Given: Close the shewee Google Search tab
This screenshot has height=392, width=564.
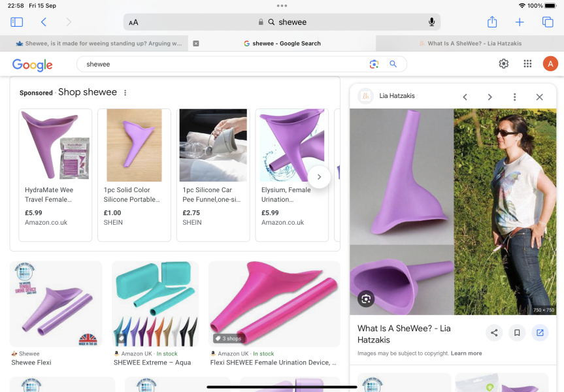Looking at the screenshot, I should pos(196,44).
